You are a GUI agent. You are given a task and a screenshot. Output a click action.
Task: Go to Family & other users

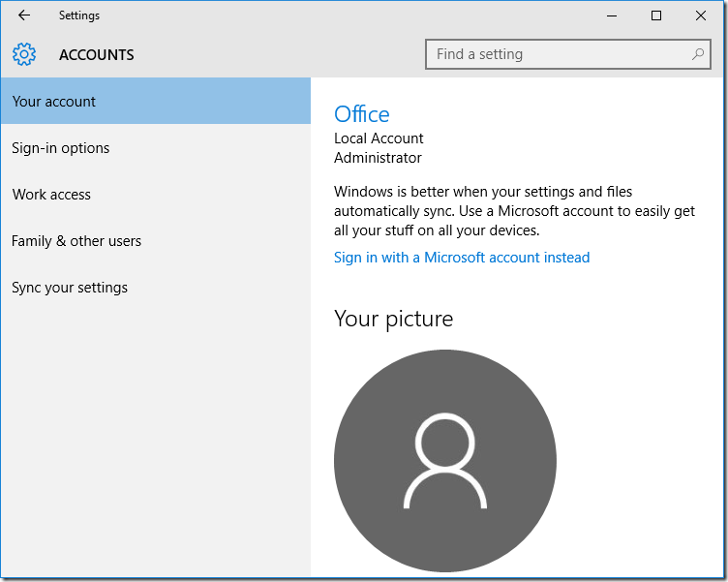156,240
